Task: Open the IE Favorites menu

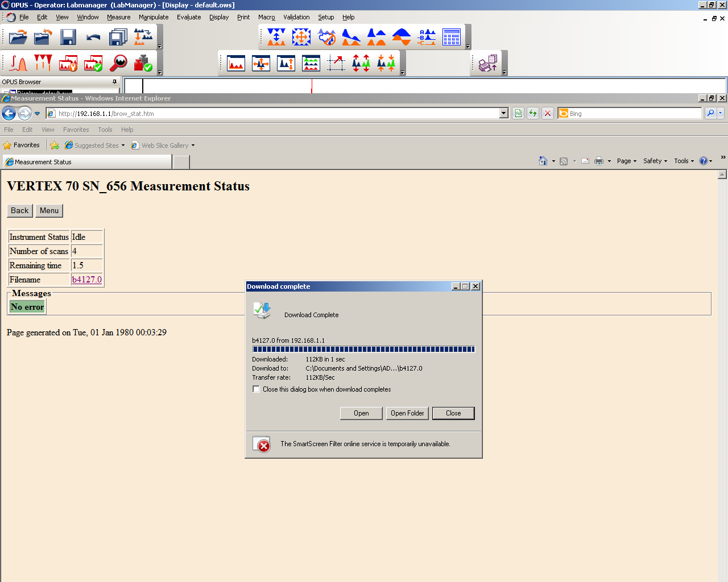Action: coord(76,130)
